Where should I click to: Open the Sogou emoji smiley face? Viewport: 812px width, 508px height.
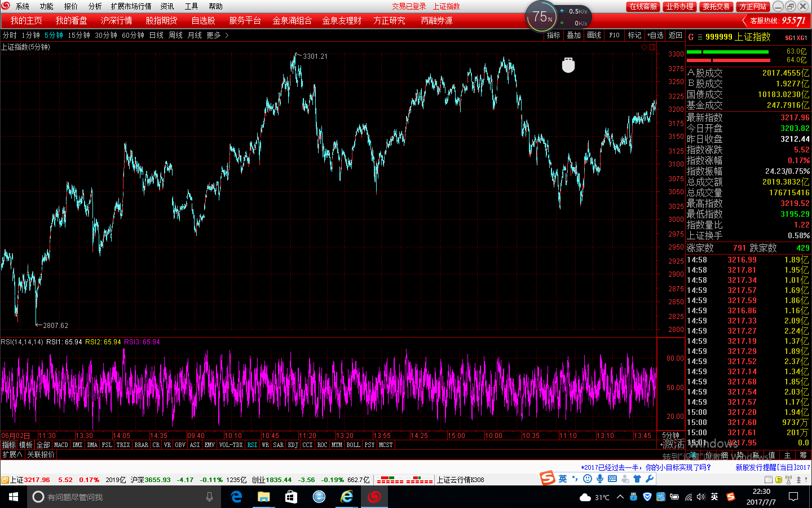tap(587, 479)
